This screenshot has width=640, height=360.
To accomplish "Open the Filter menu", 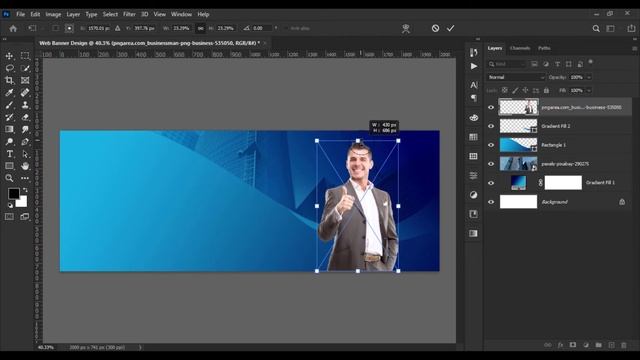I will (129, 14).
